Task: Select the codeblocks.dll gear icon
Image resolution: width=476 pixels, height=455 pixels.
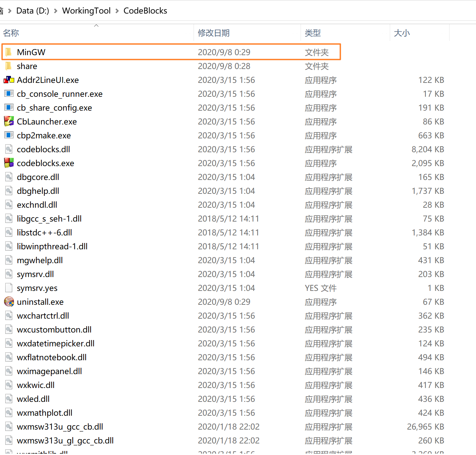Action: point(9,149)
